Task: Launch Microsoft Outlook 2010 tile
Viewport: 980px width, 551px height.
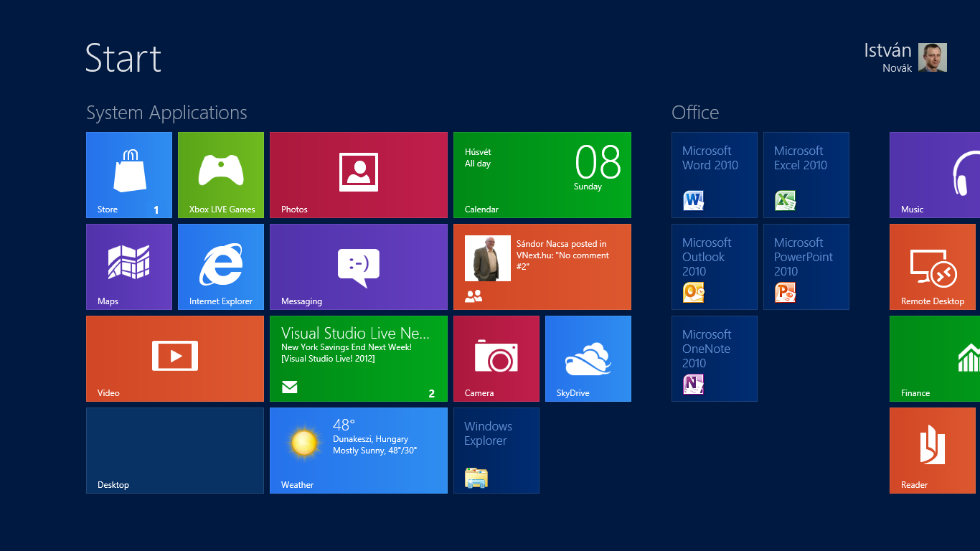Action: [715, 267]
